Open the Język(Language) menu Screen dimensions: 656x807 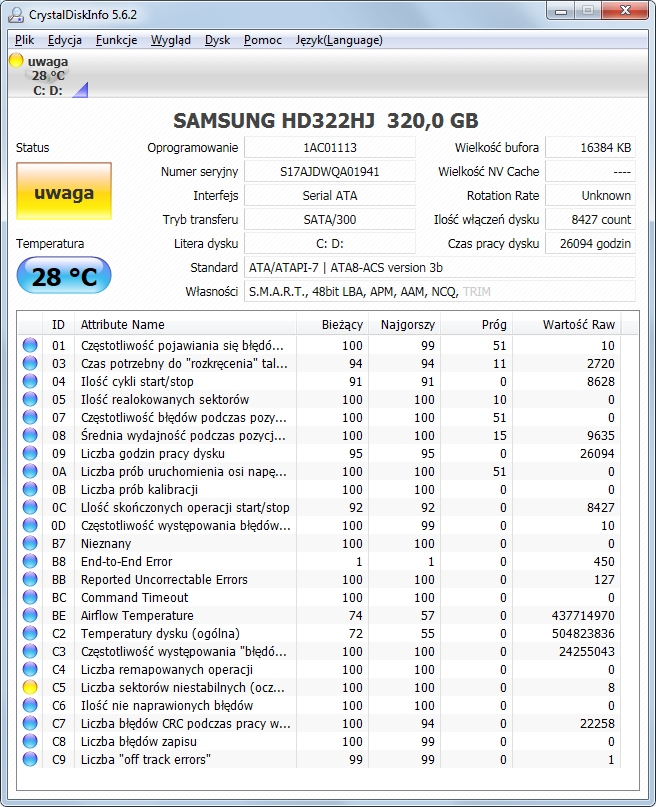click(x=339, y=40)
